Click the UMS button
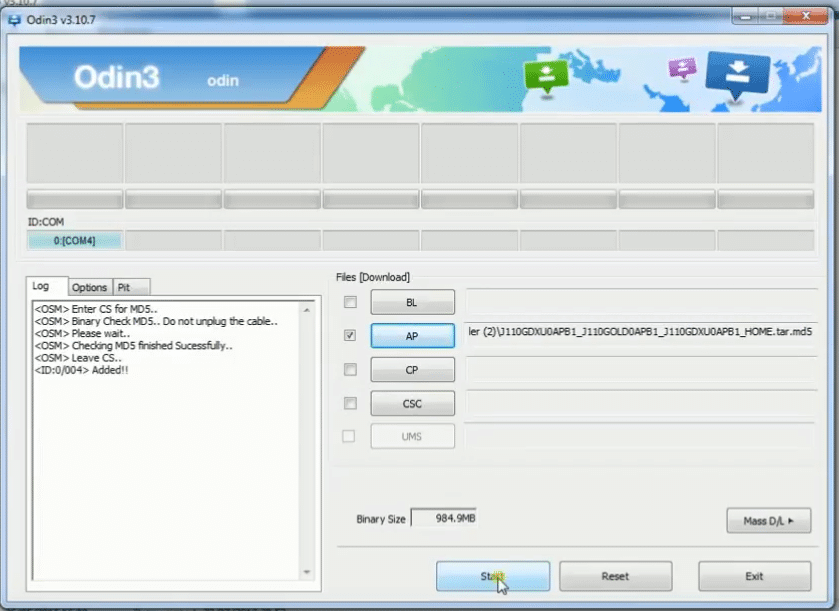The height and width of the screenshot is (611, 839). [413, 437]
